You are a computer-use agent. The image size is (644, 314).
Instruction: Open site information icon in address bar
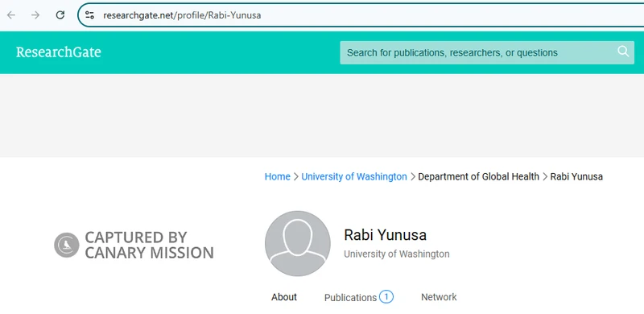(89, 15)
